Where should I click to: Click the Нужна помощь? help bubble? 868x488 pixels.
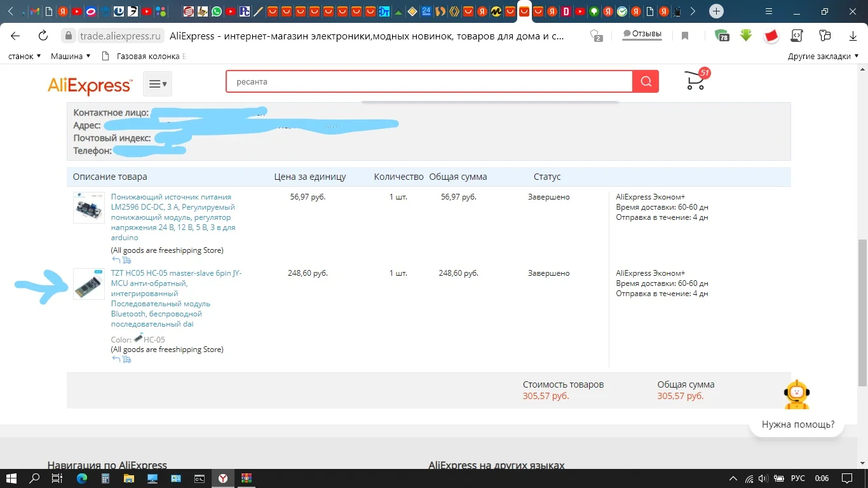[x=797, y=424]
